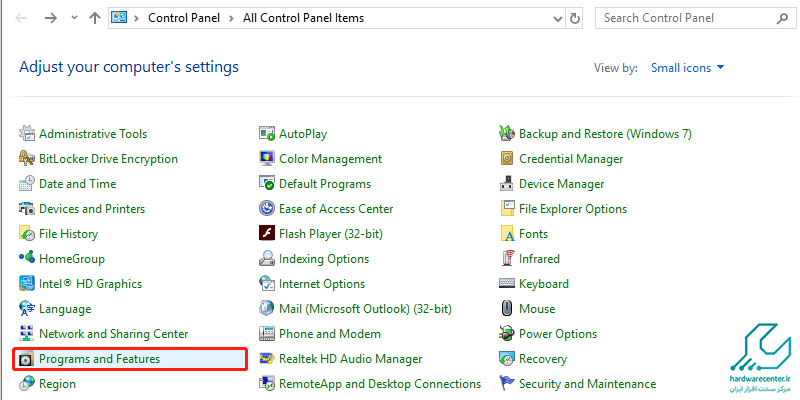Click the Network and Sharing Center icon
This screenshot has width=800, height=400.
(x=27, y=334)
